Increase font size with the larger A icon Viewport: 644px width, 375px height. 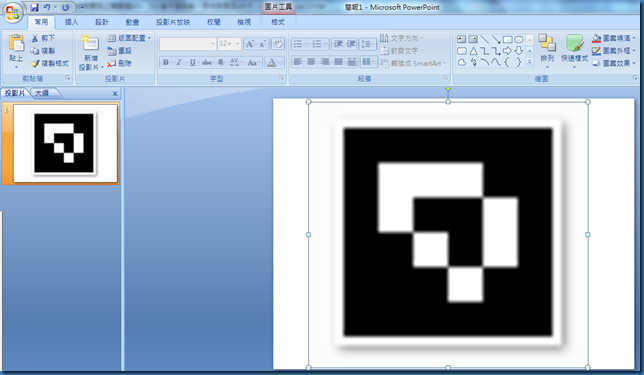(249, 44)
